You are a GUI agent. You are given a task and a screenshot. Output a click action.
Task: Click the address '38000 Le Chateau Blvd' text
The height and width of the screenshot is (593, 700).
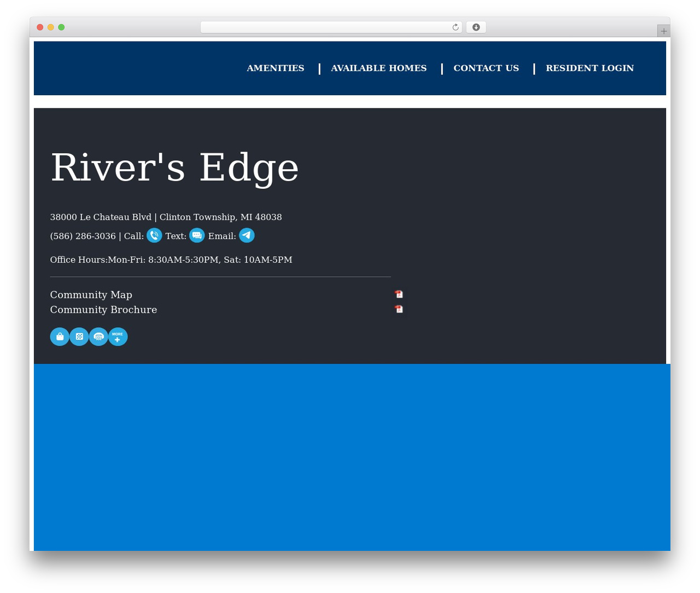click(x=101, y=217)
